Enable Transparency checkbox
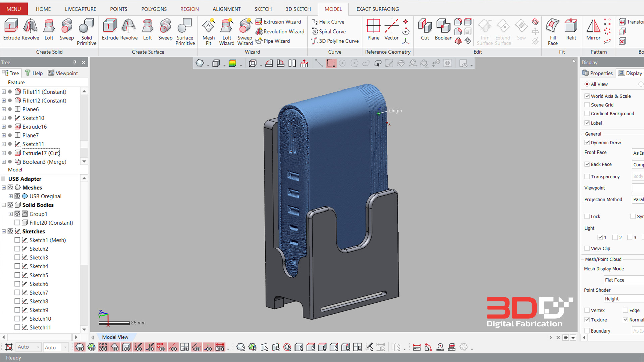Viewport: 644px width, 362px height. point(587,176)
